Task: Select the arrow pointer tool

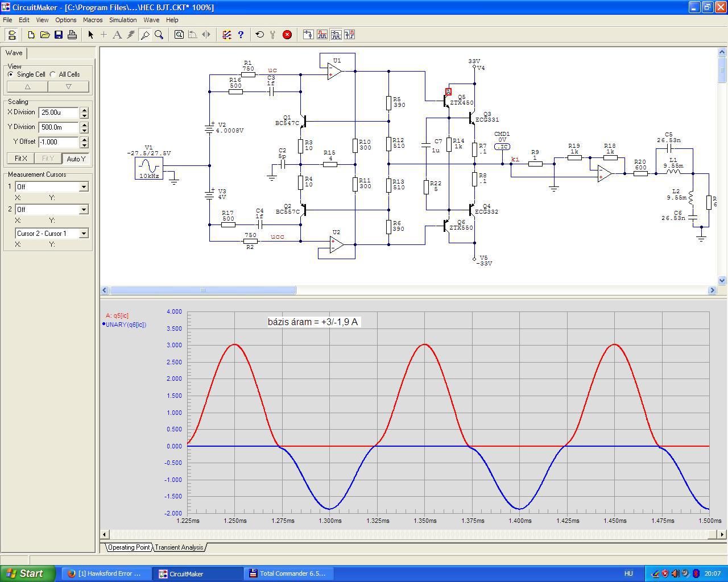Action: coord(90,35)
